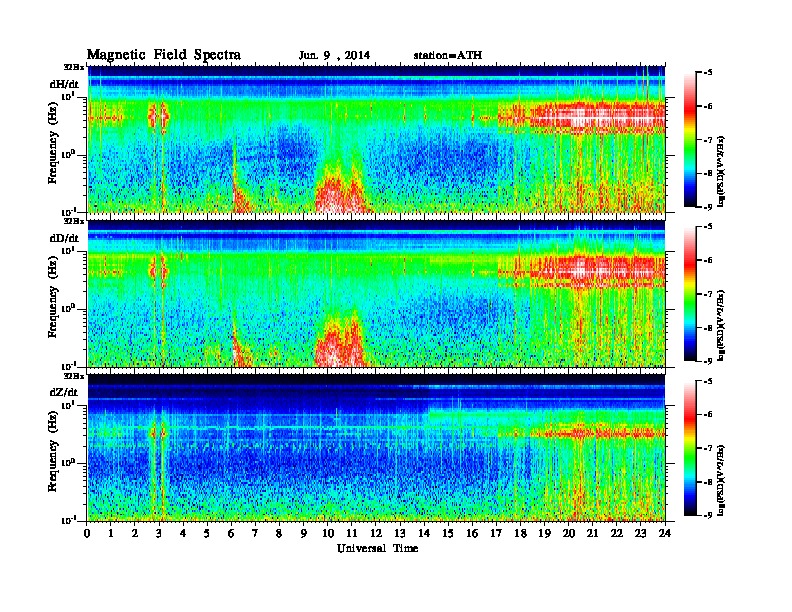792x612 pixels.
Task: Click hour '14' on the Universal Time axis
Action: click(424, 533)
